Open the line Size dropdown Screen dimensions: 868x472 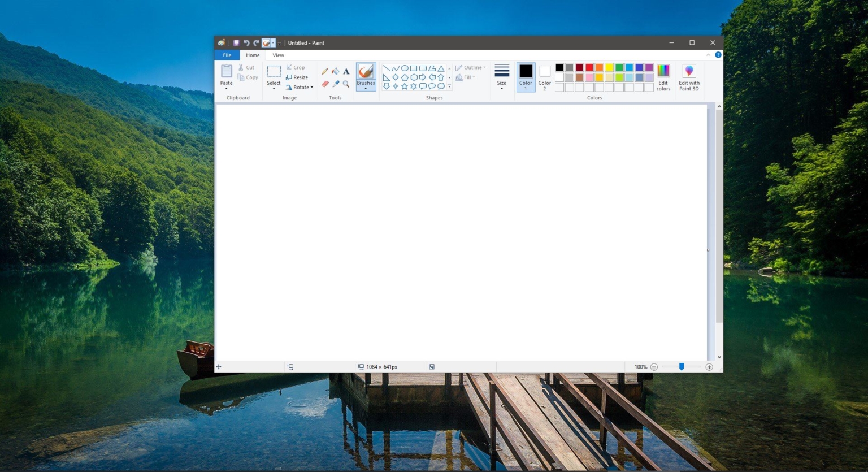pyautogui.click(x=501, y=77)
